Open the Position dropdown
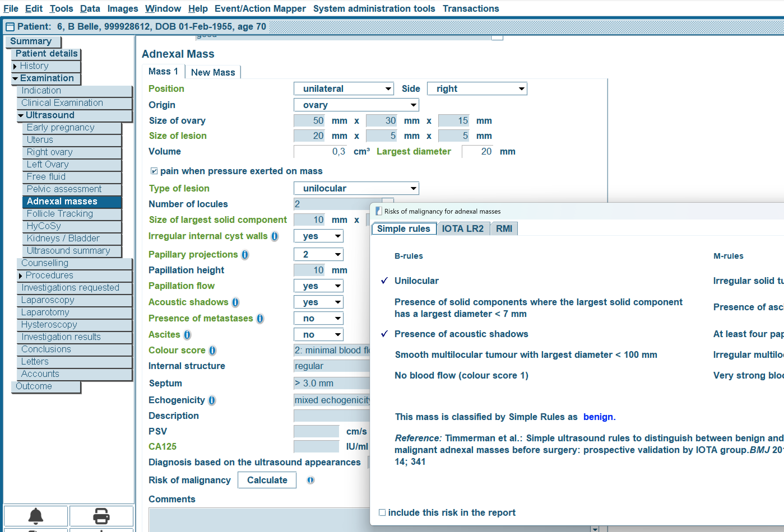Viewport: 784px width, 532px height. (x=344, y=89)
